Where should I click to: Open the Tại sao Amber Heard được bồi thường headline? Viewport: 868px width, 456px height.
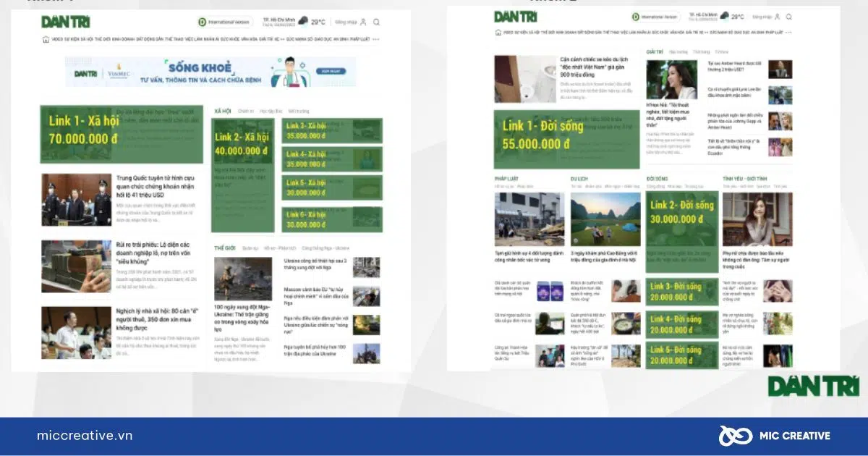735,67
